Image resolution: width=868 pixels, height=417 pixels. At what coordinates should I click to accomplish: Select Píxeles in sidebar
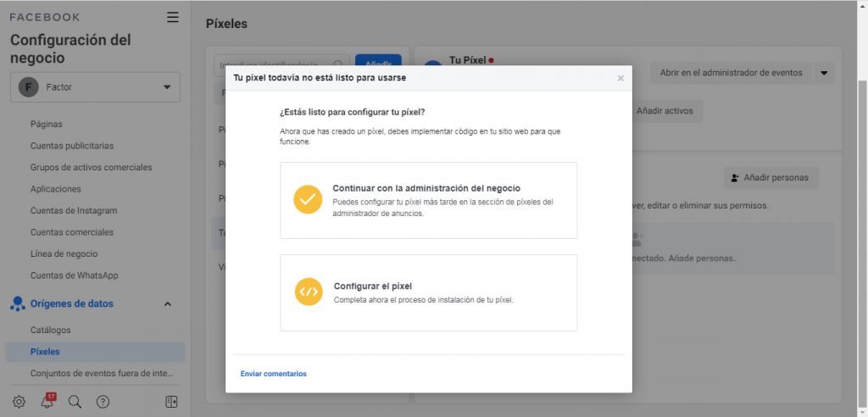coord(95,352)
